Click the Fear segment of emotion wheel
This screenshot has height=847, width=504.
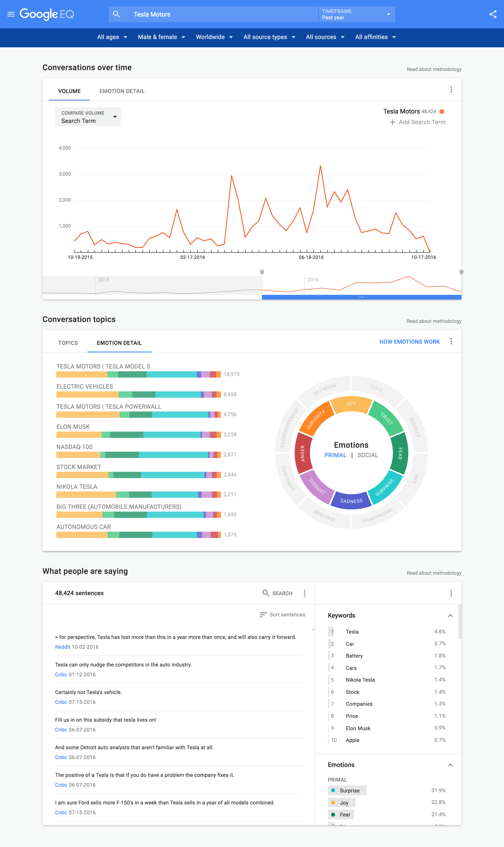[400, 453]
